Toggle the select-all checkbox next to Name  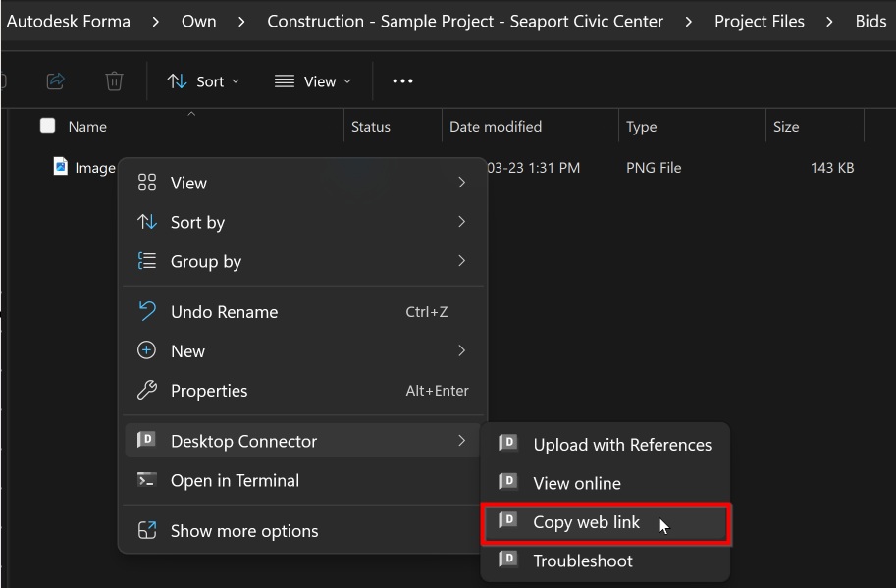point(47,125)
